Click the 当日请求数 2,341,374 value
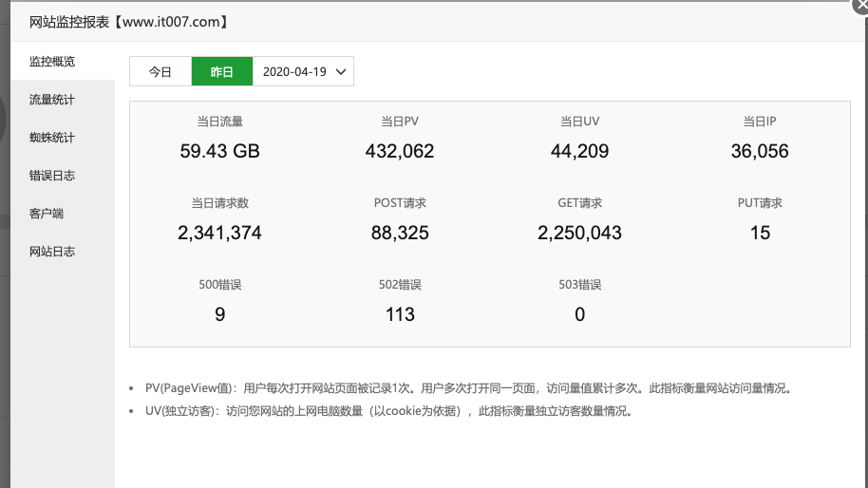The height and width of the screenshot is (488, 868). [x=219, y=233]
